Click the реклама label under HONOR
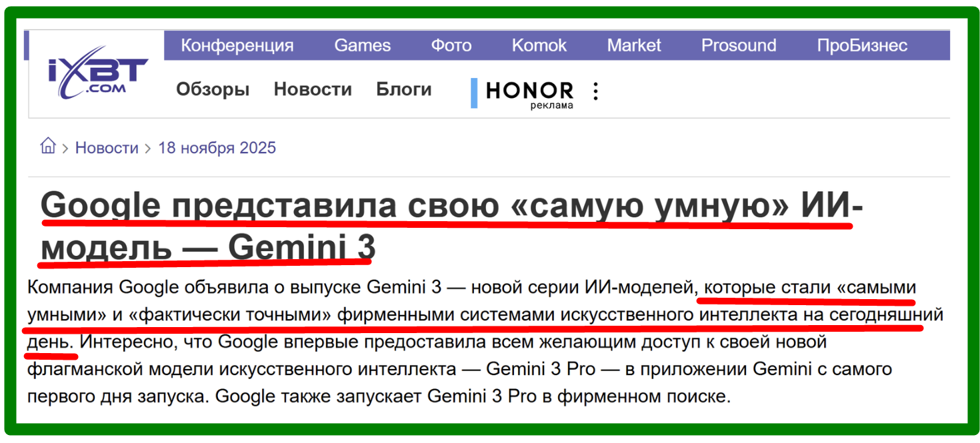Screen dimensions: 980x443 pyautogui.click(x=551, y=105)
